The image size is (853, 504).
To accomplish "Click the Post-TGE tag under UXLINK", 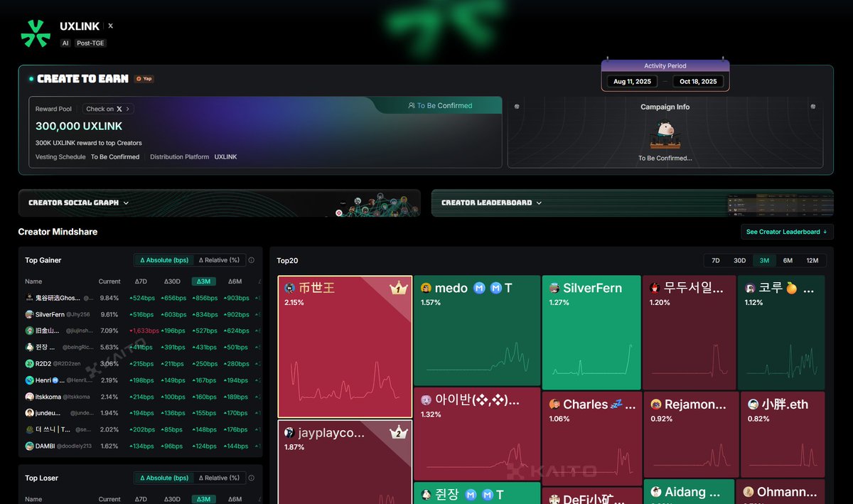I will point(90,43).
